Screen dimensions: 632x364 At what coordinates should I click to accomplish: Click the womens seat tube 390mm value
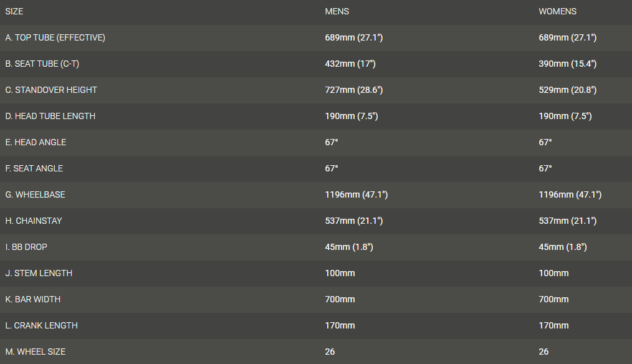[567, 64]
